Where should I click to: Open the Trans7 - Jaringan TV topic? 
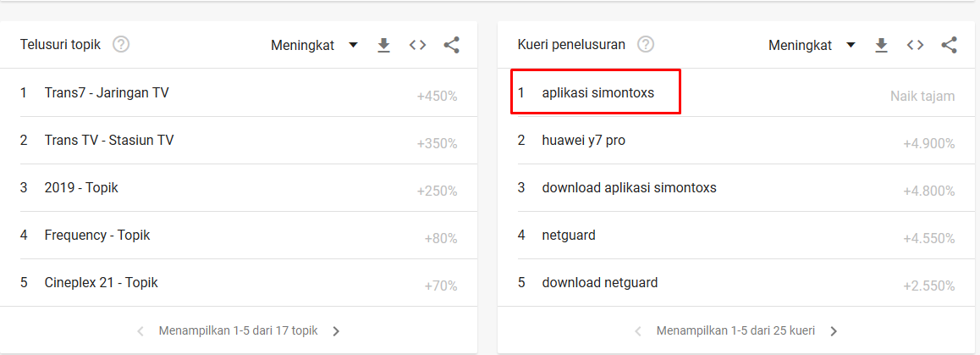click(107, 92)
